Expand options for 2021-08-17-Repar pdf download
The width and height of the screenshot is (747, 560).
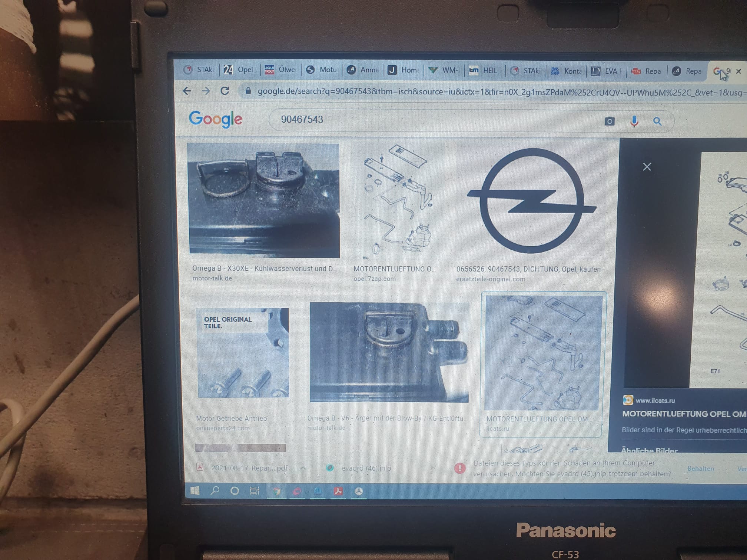(303, 468)
